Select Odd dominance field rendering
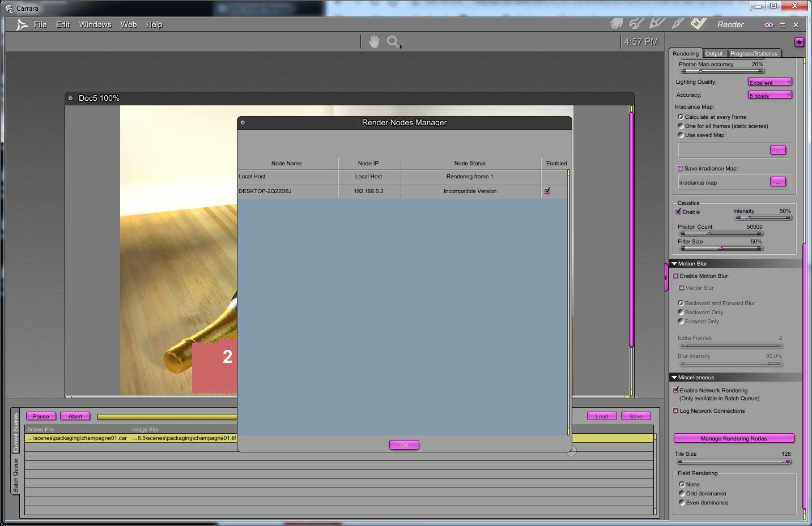 682,493
